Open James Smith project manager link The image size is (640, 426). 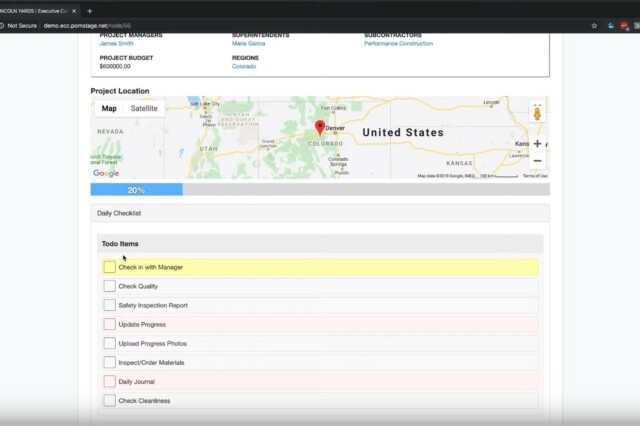coord(117,44)
